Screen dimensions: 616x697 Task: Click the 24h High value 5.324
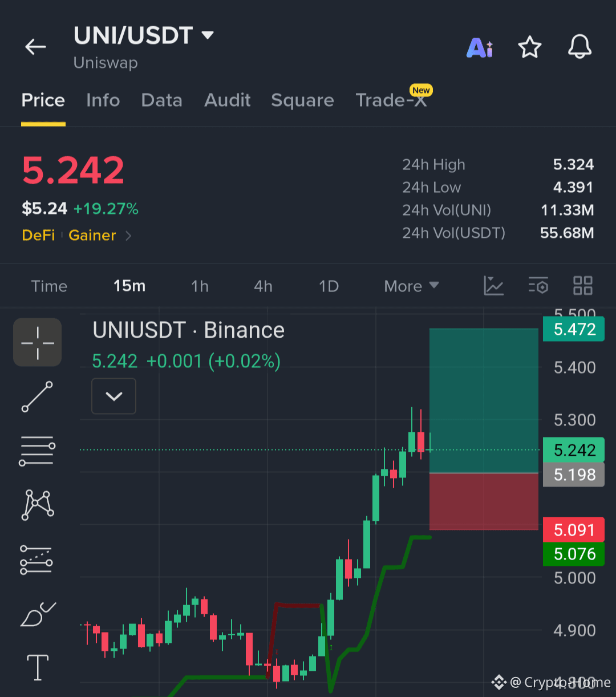pos(573,165)
